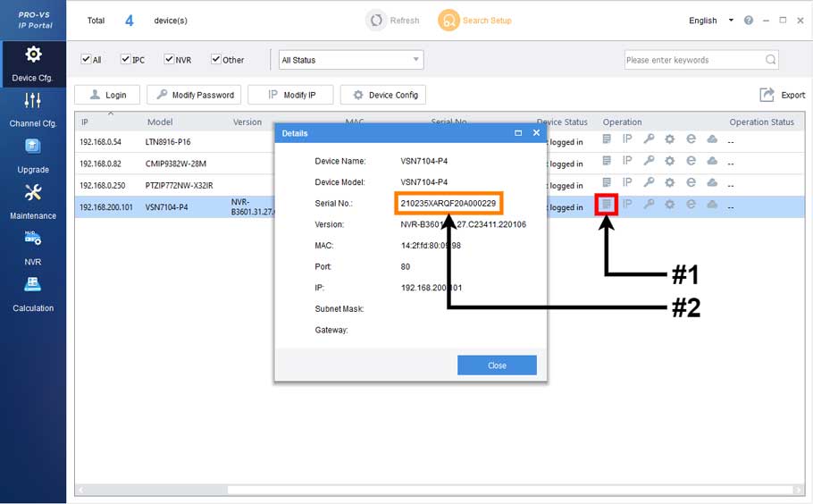The width and height of the screenshot is (813, 504).
Task: Expand the All Status dropdown
Action: pos(350,60)
